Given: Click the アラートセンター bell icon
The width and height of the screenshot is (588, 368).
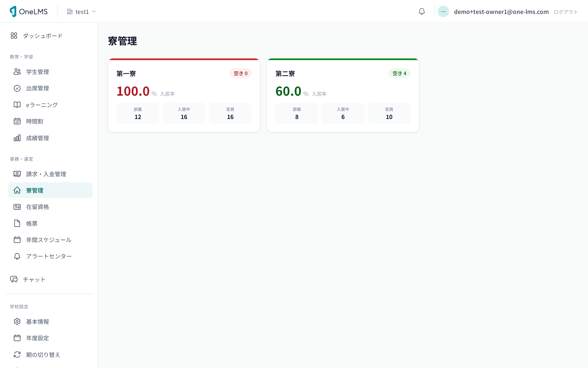Looking at the screenshot, I should [x=17, y=256].
